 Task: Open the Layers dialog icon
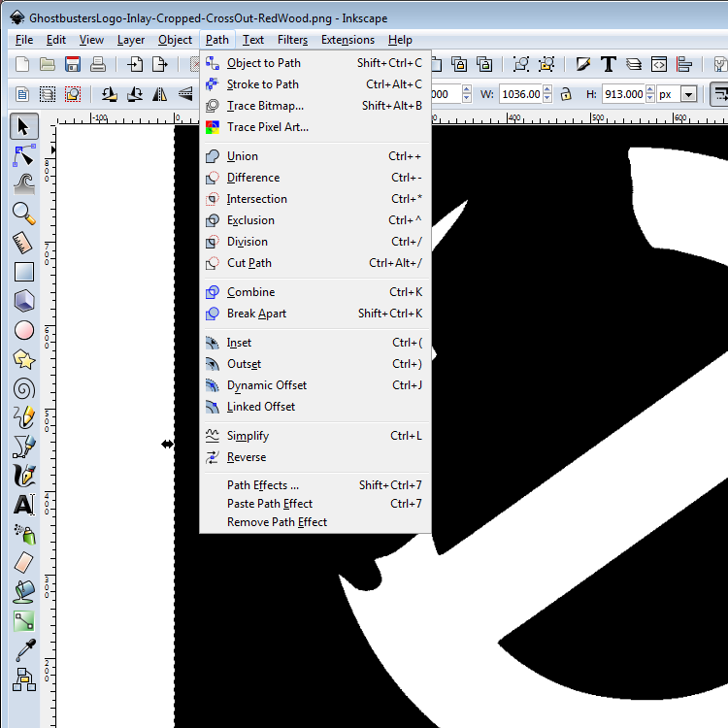[633, 64]
